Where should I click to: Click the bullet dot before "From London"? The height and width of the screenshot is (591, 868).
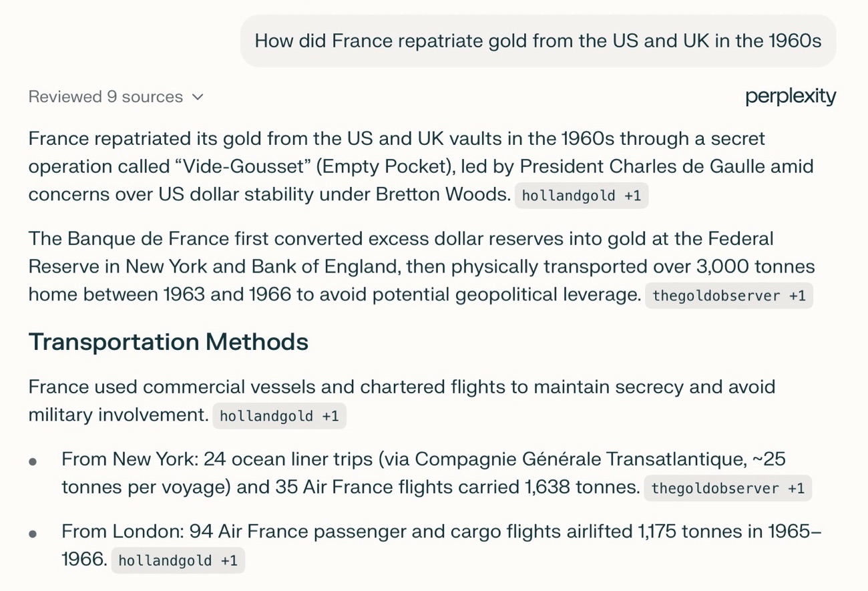click(x=33, y=534)
